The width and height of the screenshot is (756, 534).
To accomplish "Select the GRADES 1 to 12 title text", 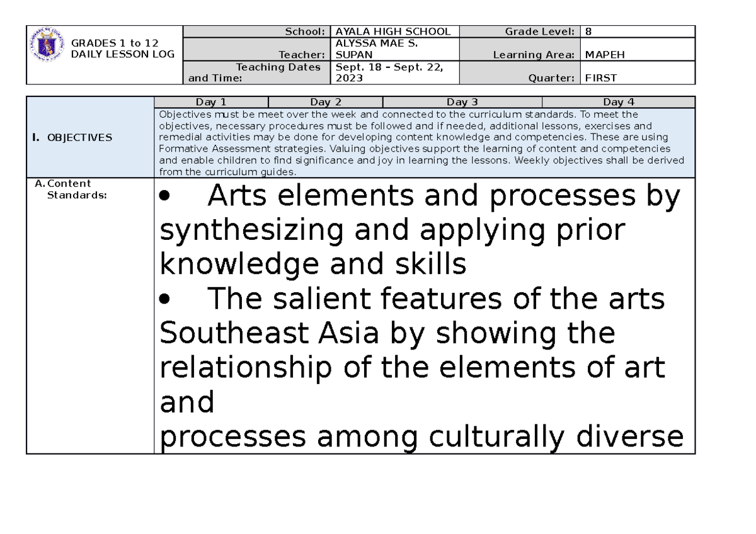I will [x=117, y=43].
